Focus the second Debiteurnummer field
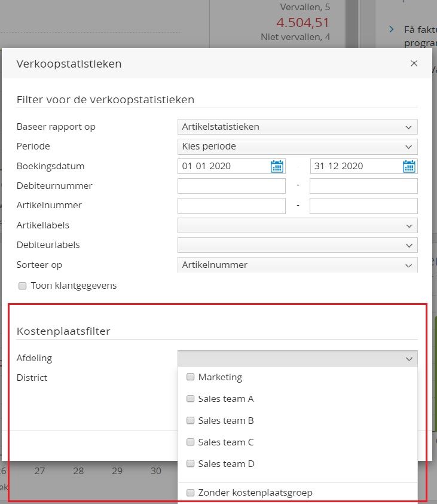Screen dimensions: 437x504 tap(363, 186)
